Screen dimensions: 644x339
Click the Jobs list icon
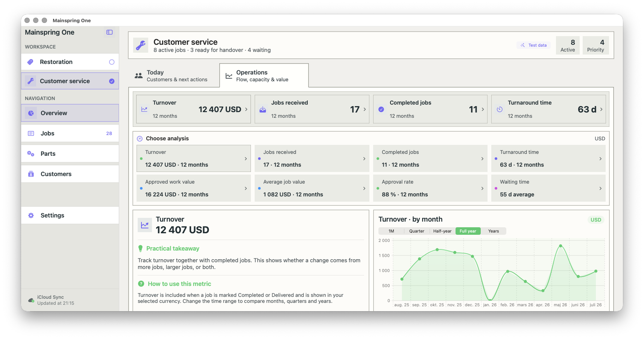coord(31,133)
